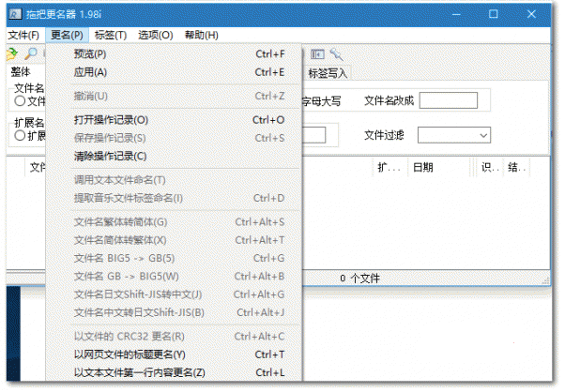Click the input box left of 文件过滤
The image size is (565, 392).
[x=313, y=135]
